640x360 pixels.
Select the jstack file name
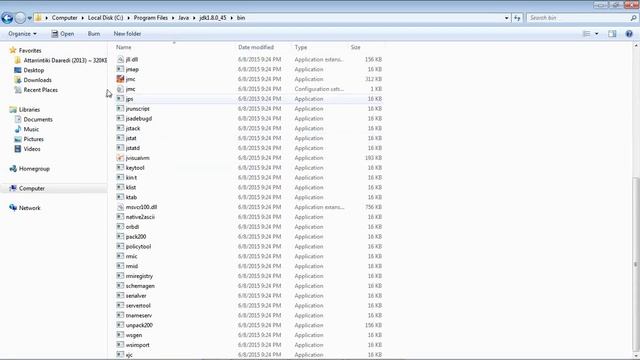pos(133,129)
